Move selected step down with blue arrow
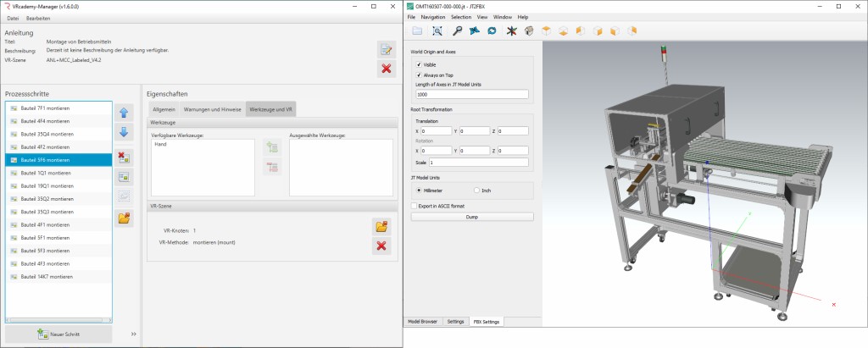This screenshot has width=868, height=348. click(124, 132)
